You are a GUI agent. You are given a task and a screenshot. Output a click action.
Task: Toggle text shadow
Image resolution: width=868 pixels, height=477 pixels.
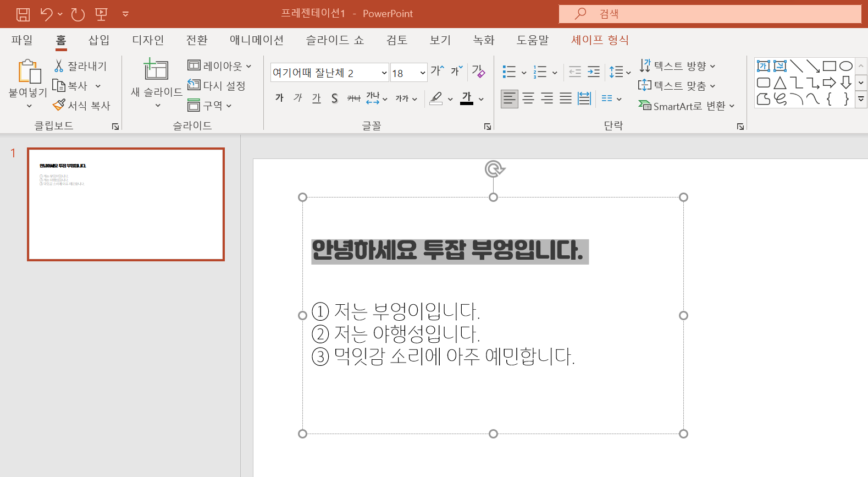(x=334, y=98)
